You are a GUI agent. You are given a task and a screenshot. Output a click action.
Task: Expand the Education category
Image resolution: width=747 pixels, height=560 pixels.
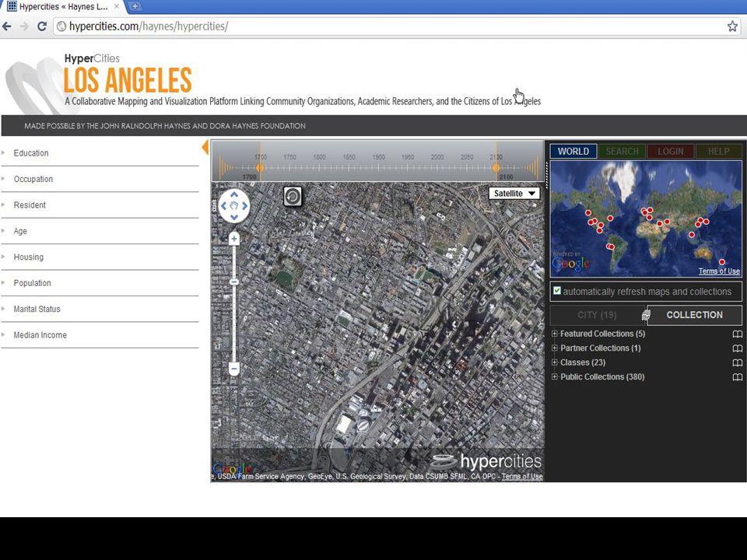pos(100,153)
